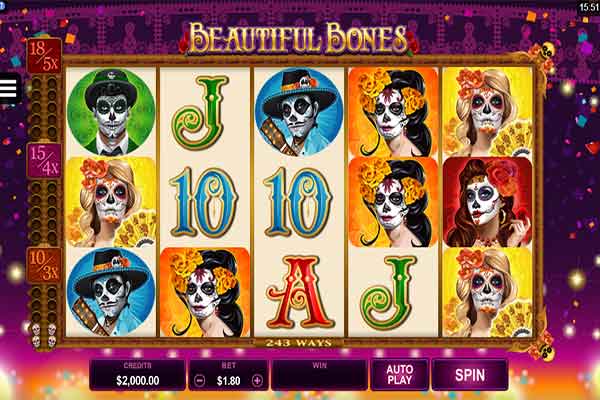Increase bet with the plus button
Screen dimensions: 600x400
click(257, 380)
